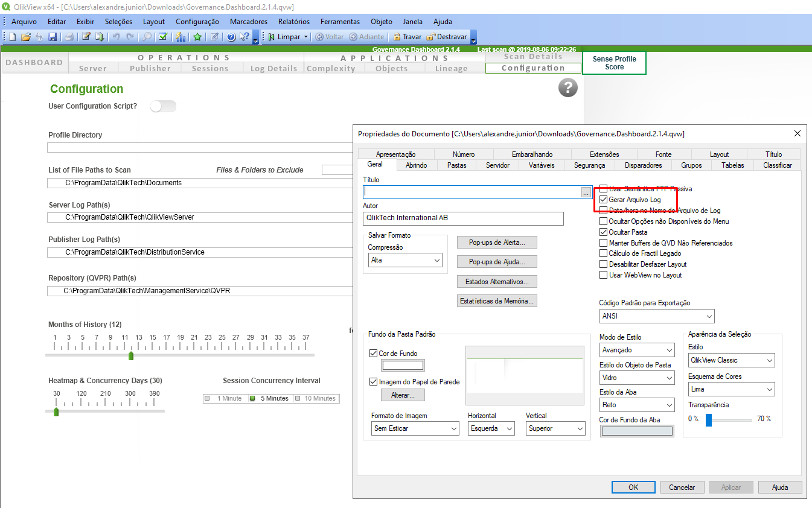This screenshot has height=508, width=812.
Task: Open Estilo do Objeto de Pasta dropdown
Action: (637, 378)
